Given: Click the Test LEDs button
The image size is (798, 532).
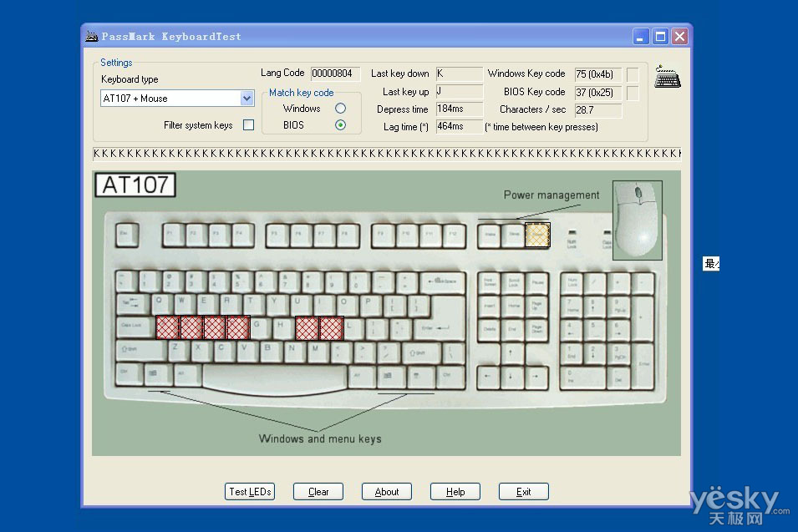Looking at the screenshot, I should pyautogui.click(x=250, y=492).
